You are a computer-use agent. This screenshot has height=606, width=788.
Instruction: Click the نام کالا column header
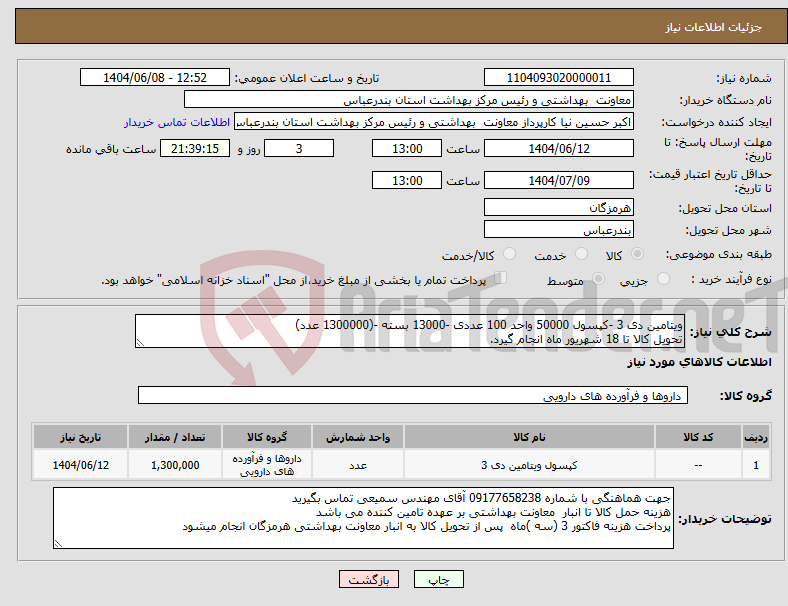[529, 437]
